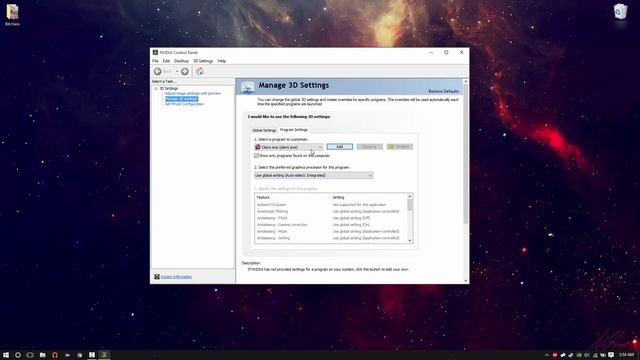Image resolution: width=640 pixels, height=360 pixels.
Task: Click the NVIDIA Control Panel title icon
Action: (x=155, y=52)
